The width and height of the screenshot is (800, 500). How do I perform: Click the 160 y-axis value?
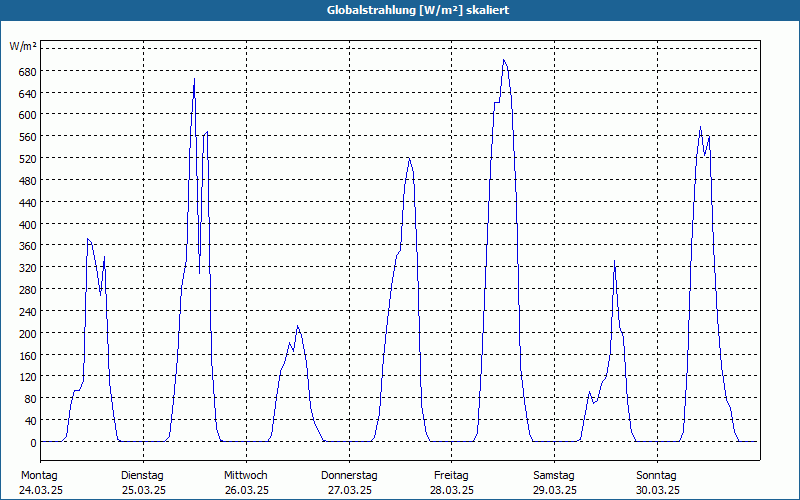(27, 356)
